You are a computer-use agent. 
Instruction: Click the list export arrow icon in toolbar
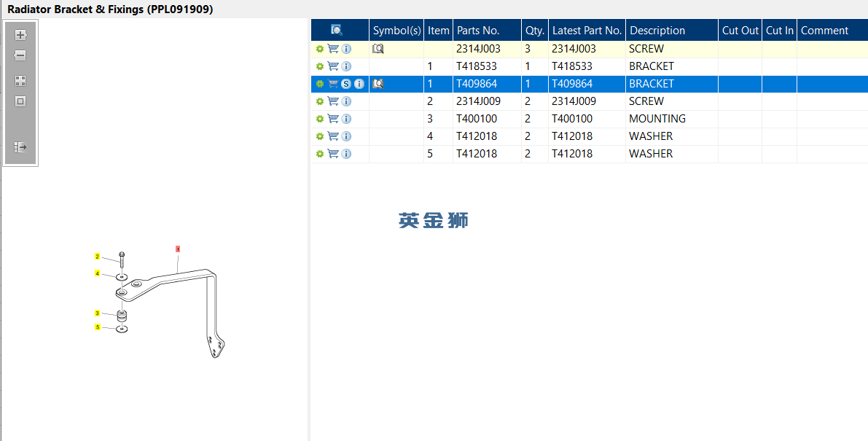click(x=20, y=147)
